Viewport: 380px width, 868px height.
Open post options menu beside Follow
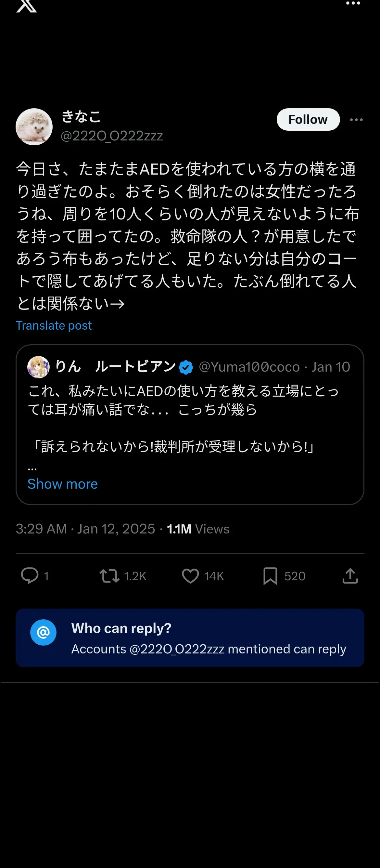tap(356, 120)
